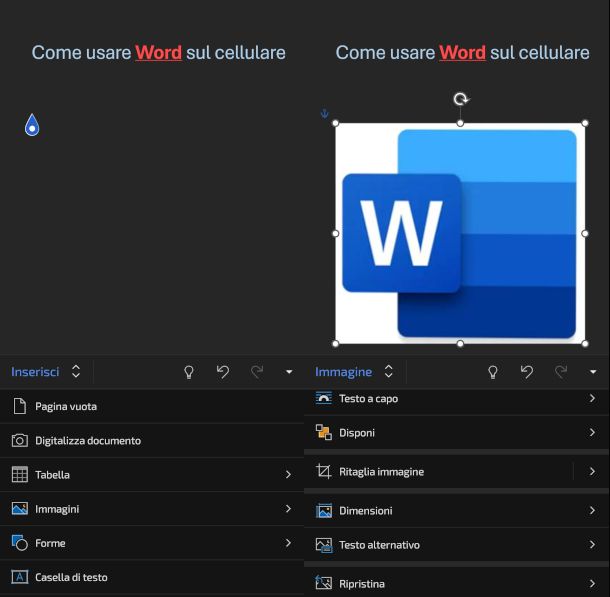The height and width of the screenshot is (597, 610).
Task: Expand Disponi chevron
Action: (x=592, y=433)
